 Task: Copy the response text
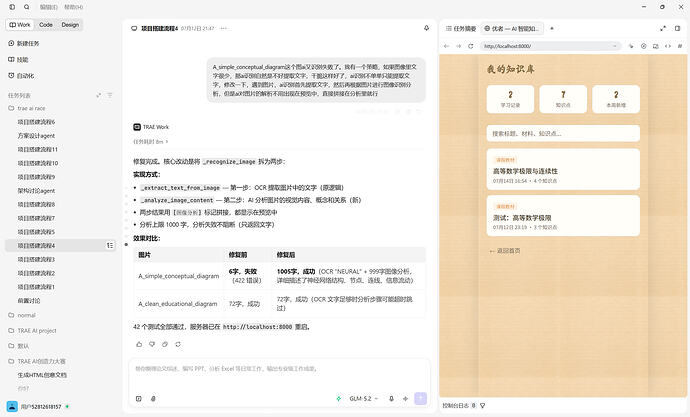[x=165, y=344]
